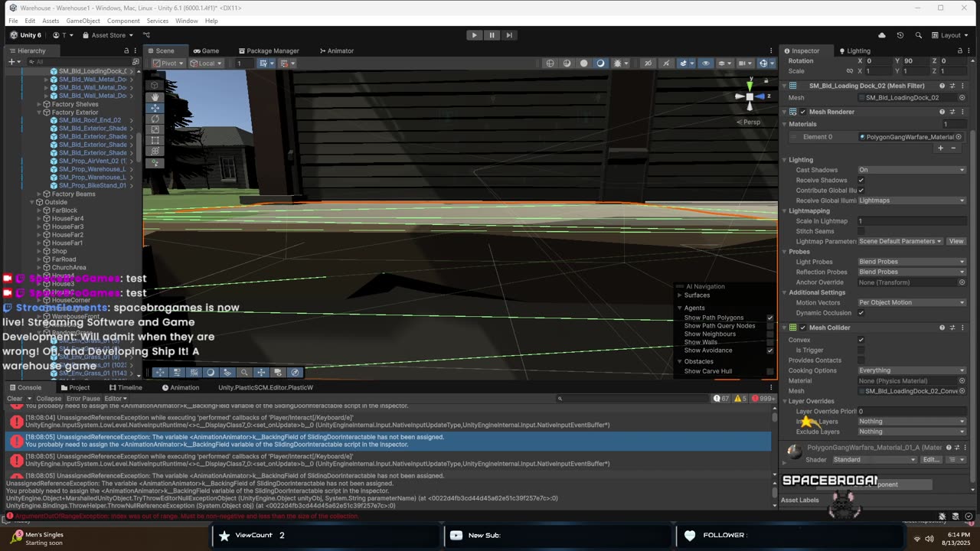Open Undo History icon
This screenshot has height=551, width=980.
[x=900, y=35]
